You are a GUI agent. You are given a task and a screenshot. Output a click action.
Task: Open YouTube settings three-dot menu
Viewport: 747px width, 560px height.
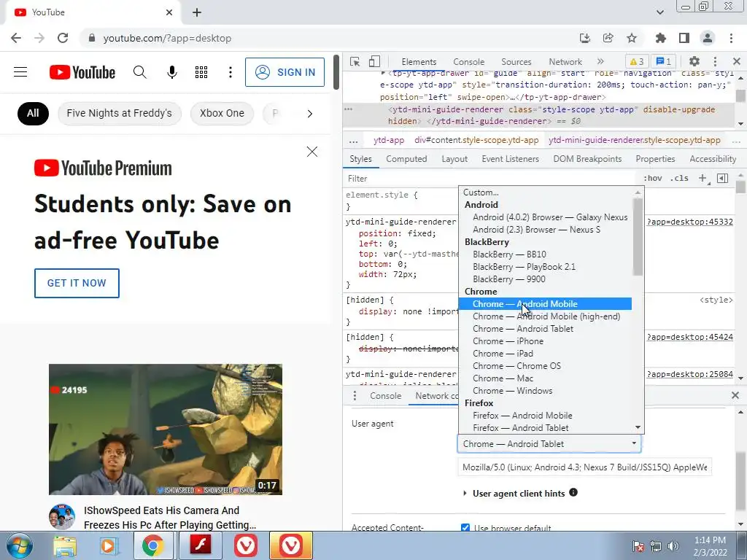click(x=230, y=72)
